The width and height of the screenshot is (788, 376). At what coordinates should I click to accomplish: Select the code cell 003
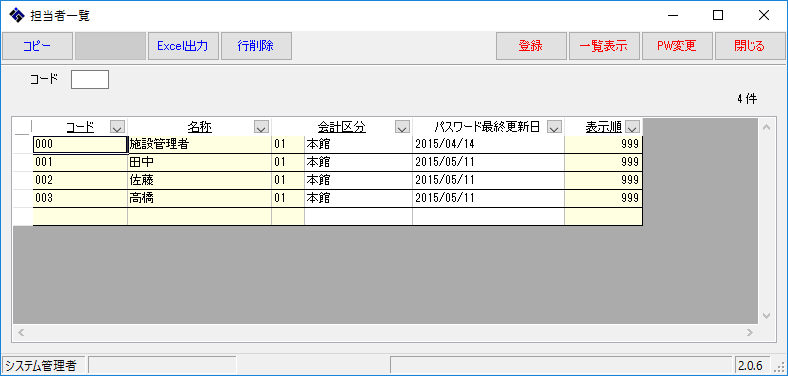tap(80, 199)
